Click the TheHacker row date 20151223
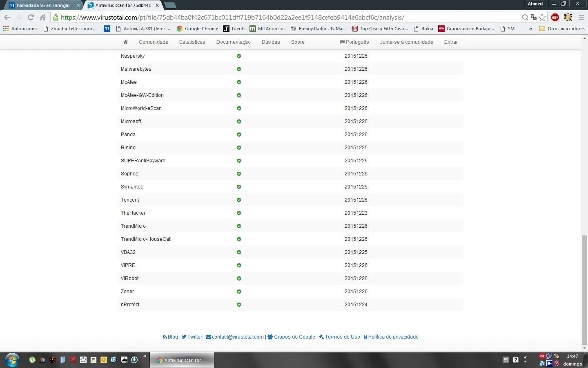Image resolution: width=588 pixels, height=368 pixels. [356, 213]
